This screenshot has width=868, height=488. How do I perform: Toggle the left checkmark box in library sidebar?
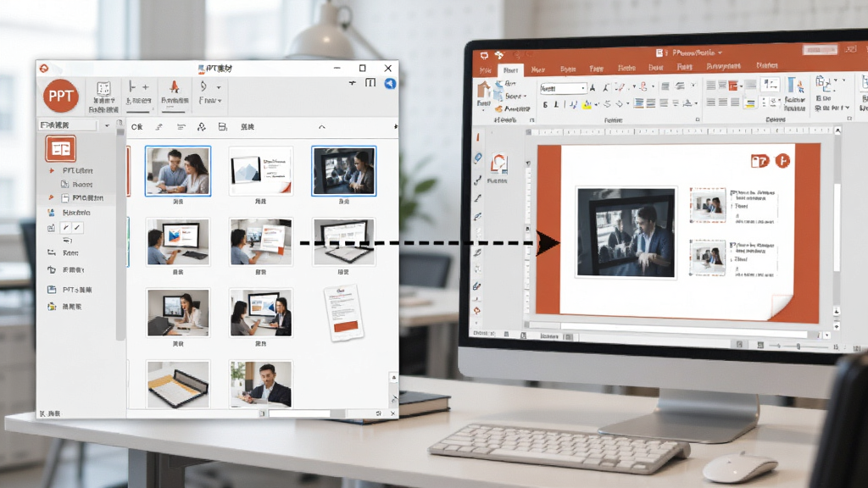click(x=66, y=227)
